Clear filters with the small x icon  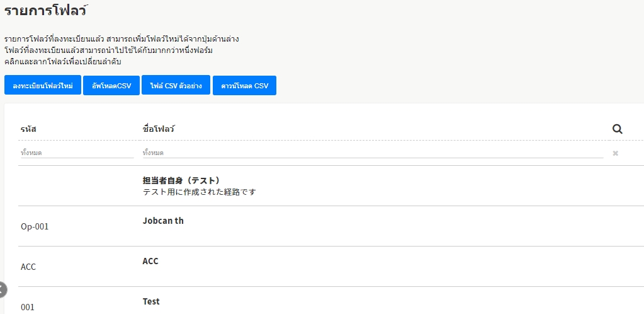tap(615, 153)
